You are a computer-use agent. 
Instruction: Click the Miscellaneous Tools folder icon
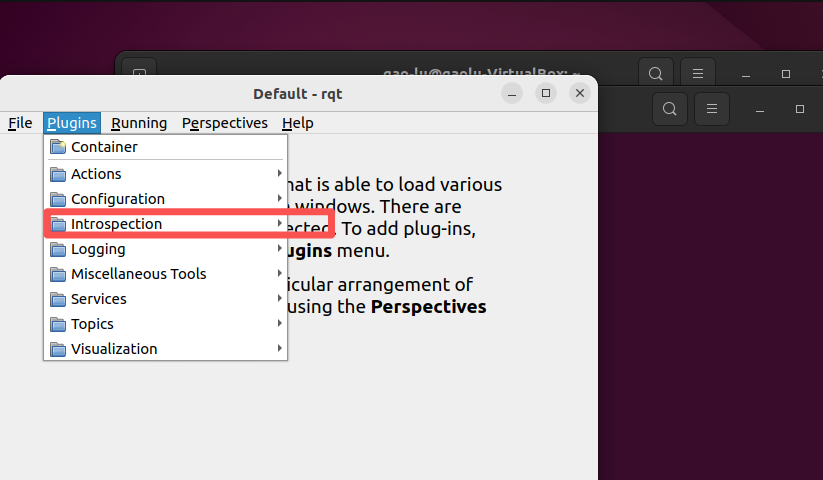click(58, 274)
